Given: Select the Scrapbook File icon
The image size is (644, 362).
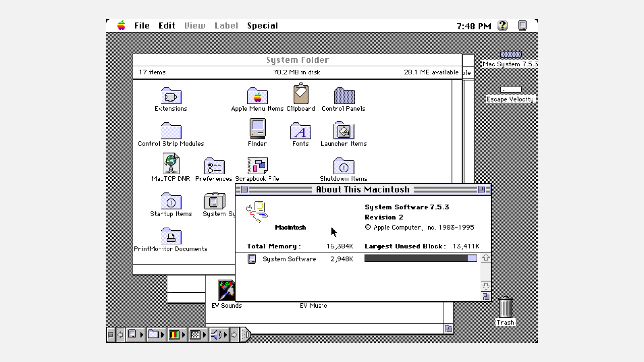Looking at the screenshot, I should (x=257, y=166).
